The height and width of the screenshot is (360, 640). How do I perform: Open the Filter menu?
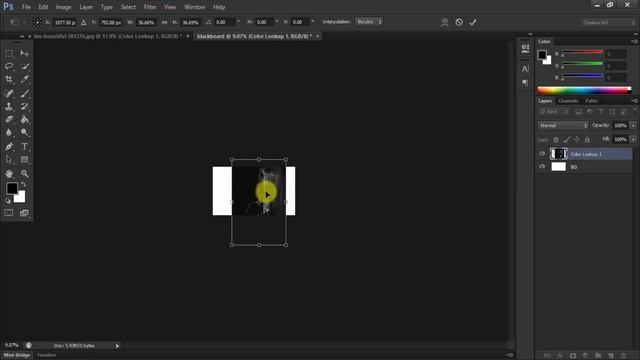point(150,7)
